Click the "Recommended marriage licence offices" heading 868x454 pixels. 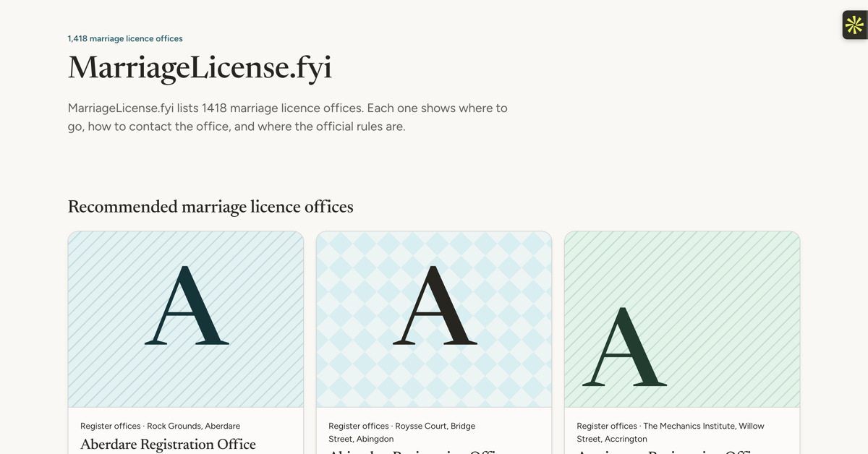(210, 207)
